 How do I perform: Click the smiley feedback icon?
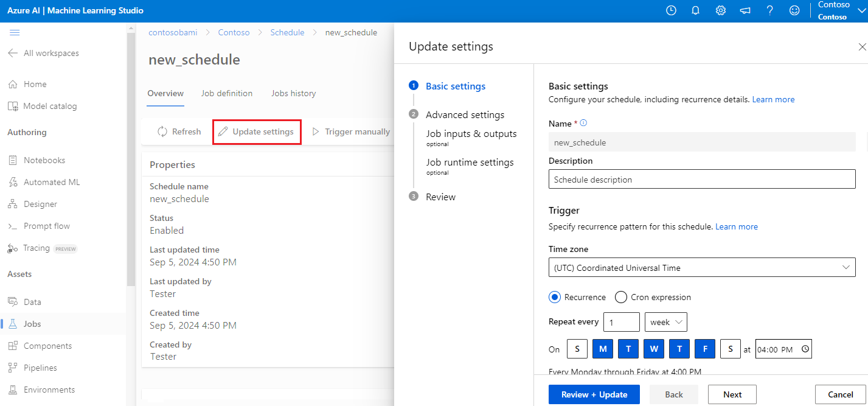tap(794, 10)
